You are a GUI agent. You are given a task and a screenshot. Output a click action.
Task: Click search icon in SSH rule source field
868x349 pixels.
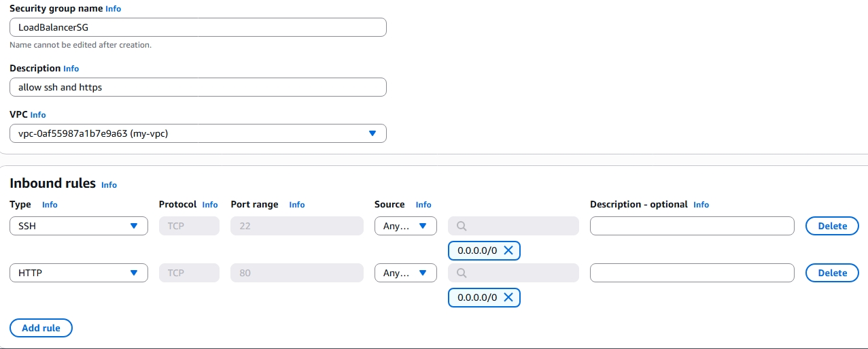461,226
